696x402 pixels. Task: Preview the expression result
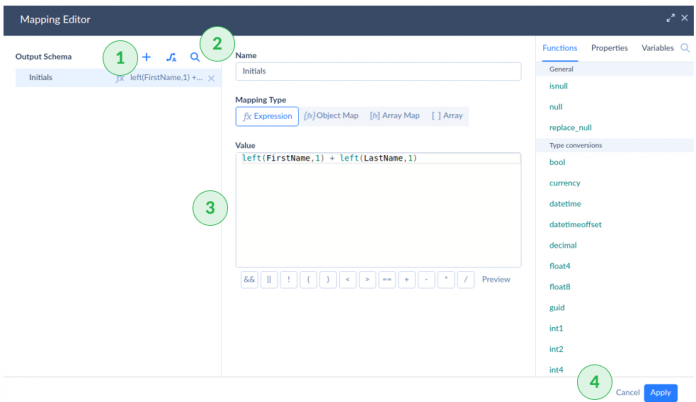497,280
